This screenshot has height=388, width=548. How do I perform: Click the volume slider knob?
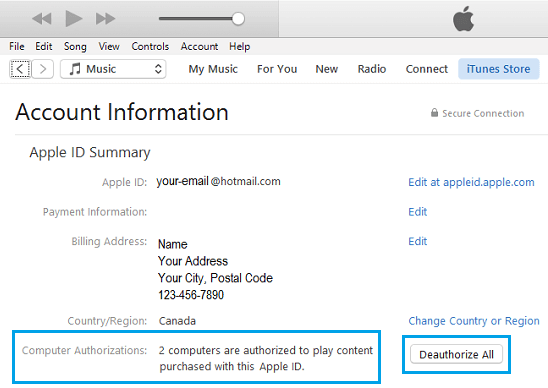pyautogui.click(x=238, y=19)
